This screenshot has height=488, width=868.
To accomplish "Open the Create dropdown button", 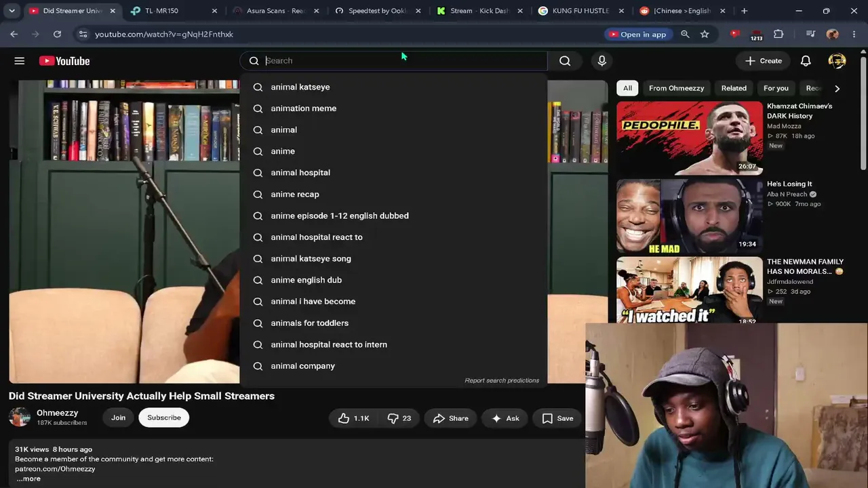I will (x=763, y=61).
